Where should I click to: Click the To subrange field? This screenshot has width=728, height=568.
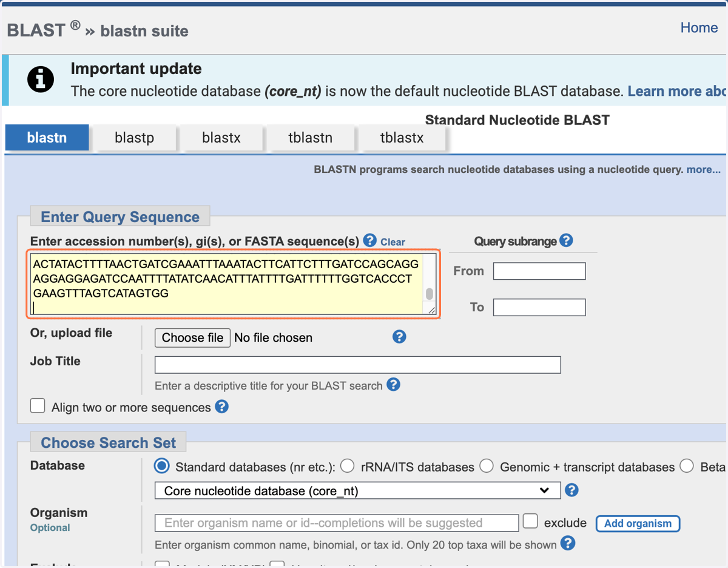539,307
